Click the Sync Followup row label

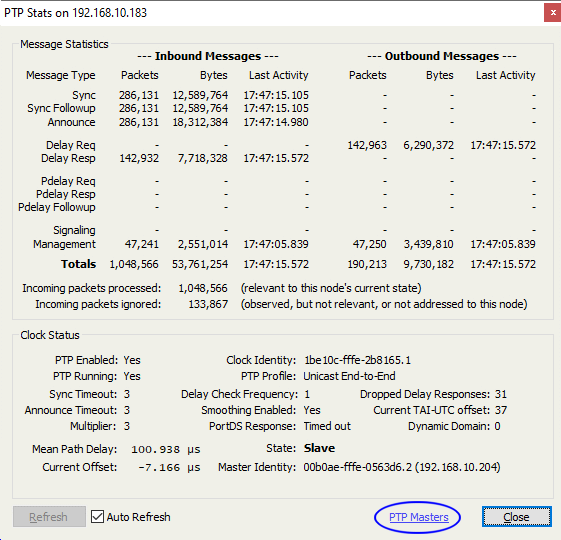click(x=61, y=108)
